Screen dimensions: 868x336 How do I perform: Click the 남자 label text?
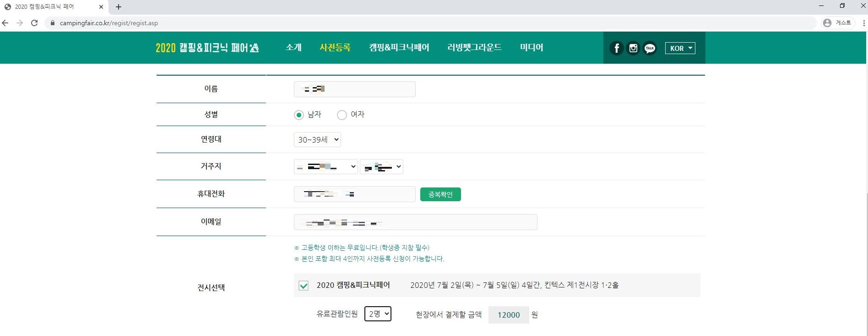click(x=315, y=115)
